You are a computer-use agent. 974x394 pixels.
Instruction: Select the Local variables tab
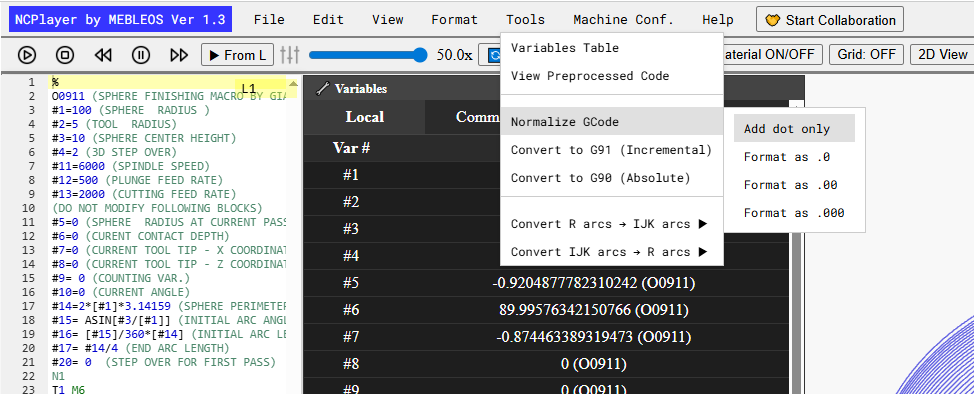pyautogui.click(x=365, y=117)
